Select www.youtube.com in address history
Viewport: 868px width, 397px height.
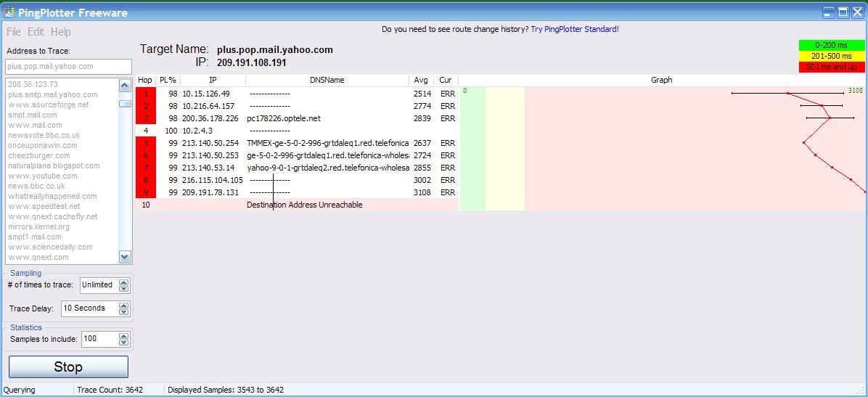pyautogui.click(x=43, y=176)
